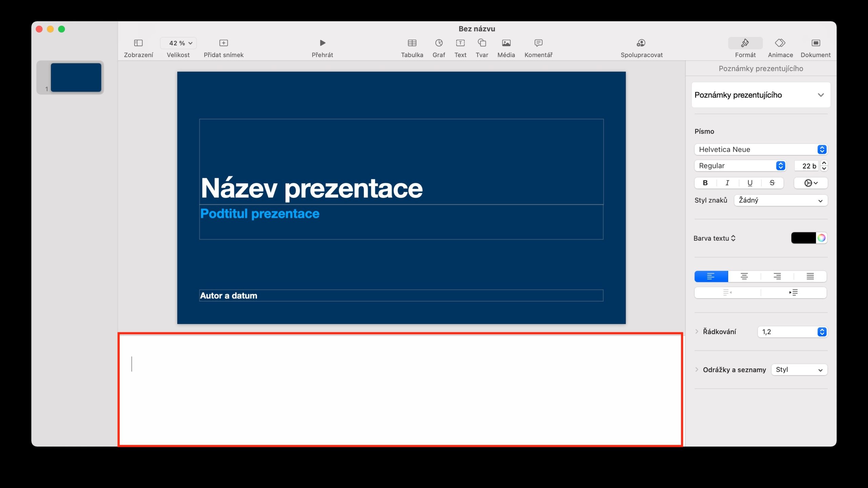The height and width of the screenshot is (488, 868).
Task: Insert media with the Média tool
Action: (x=506, y=43)
